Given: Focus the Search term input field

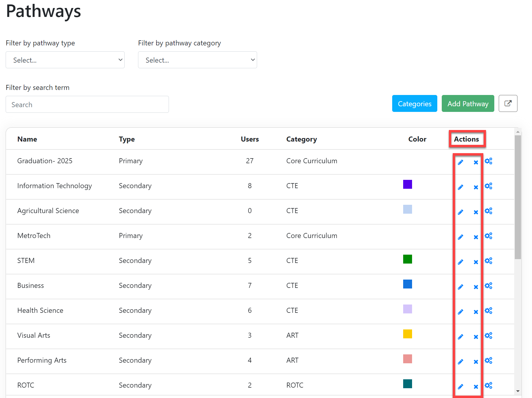Looking at the screenshot, I should point(87,104).
